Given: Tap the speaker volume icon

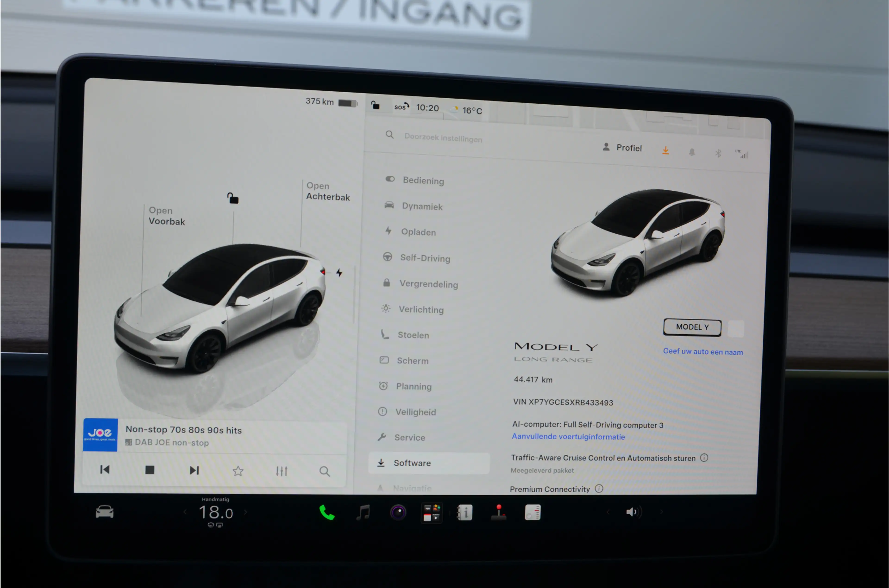Looking at the screenshot, I should tap(634, 512).
